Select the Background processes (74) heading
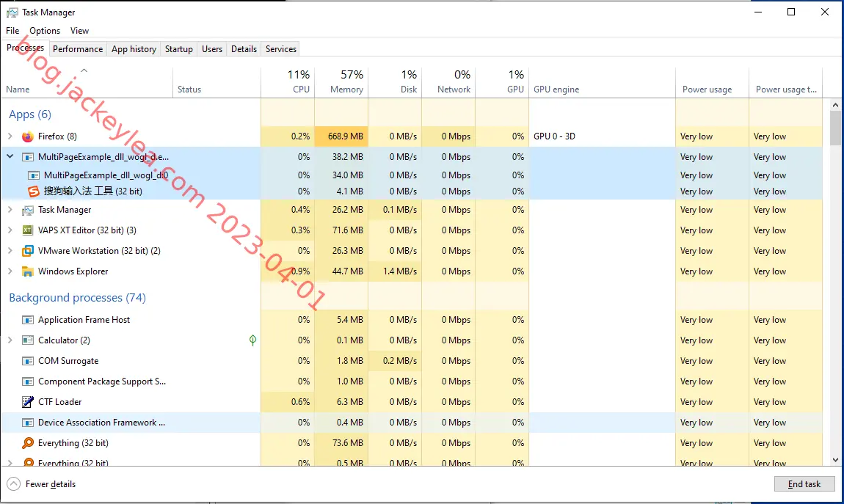Screen dimensions: 844x504 click(78, 298)
